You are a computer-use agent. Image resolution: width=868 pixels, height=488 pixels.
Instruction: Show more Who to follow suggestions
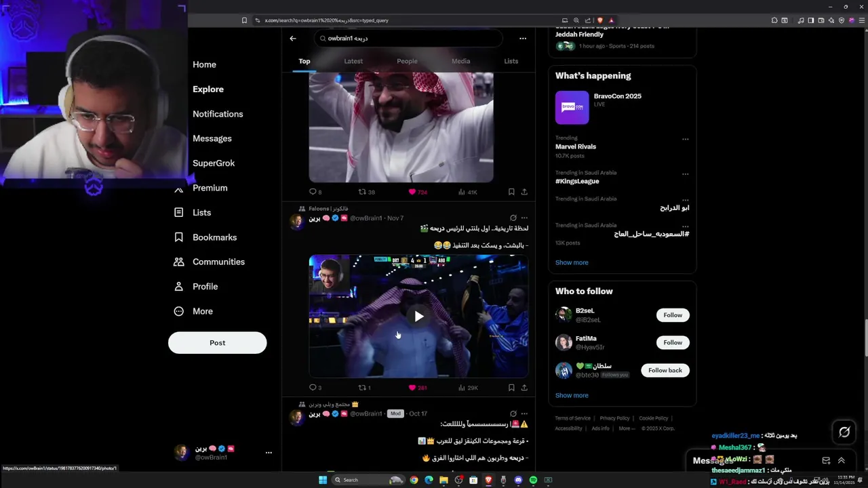[x=572, y=395]
